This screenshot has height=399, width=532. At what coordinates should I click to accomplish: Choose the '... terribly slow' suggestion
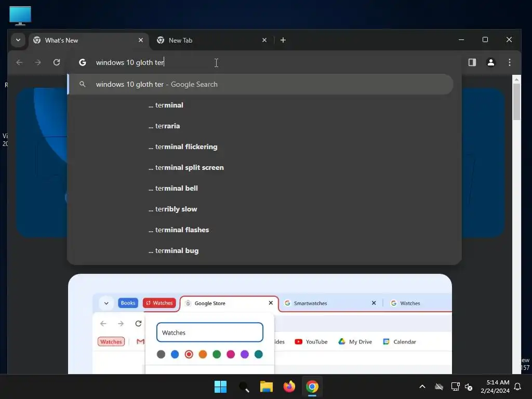(x=261, y=209)
